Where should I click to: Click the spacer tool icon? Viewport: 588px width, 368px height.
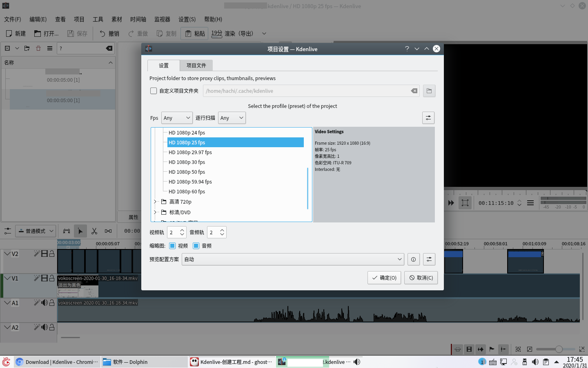click(x=108, y=231)
